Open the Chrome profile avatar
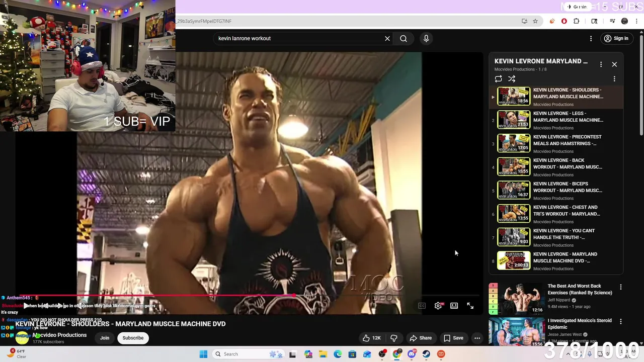The height and width of the screenshot is (362, 644). pyautogui.click(x=624, y=21)
